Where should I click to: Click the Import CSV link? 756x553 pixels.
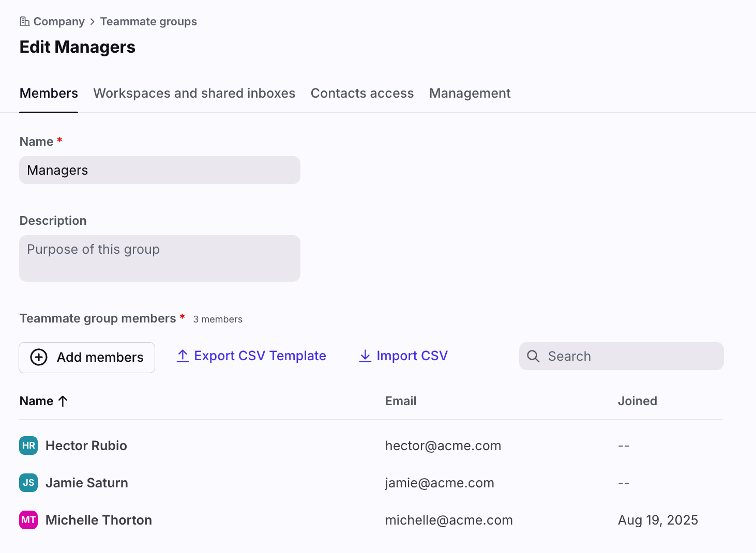412,356
